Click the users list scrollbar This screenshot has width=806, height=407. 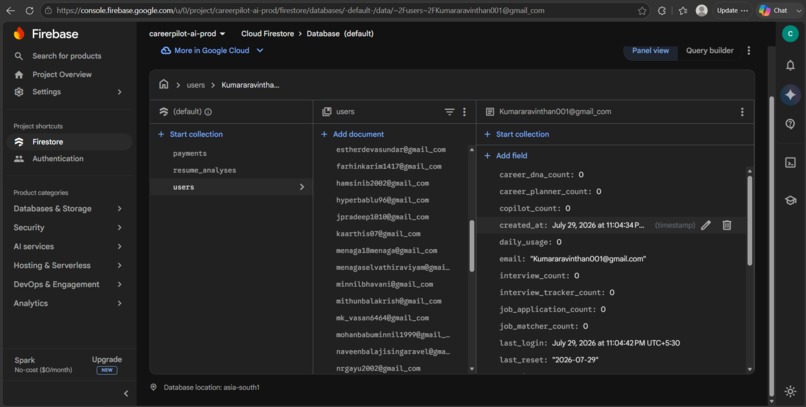[471, 246]
